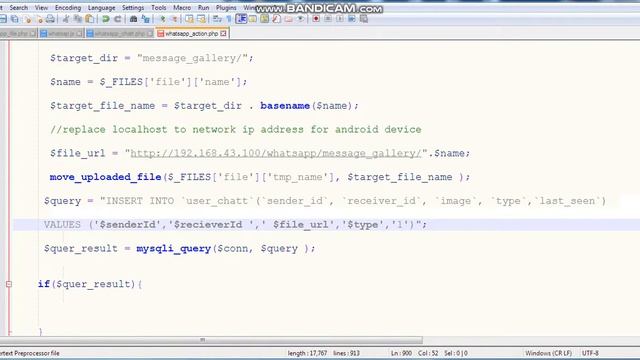Click the Save All toolbar icon

15,19
